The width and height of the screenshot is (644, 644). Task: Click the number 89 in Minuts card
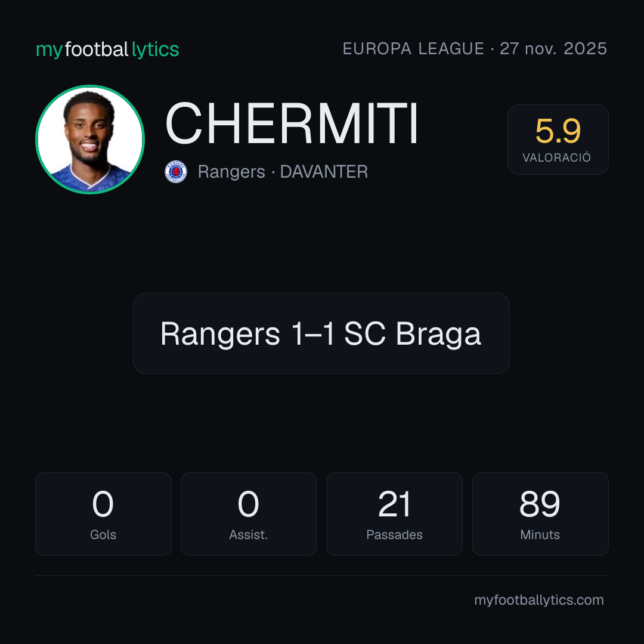[540, 504]
